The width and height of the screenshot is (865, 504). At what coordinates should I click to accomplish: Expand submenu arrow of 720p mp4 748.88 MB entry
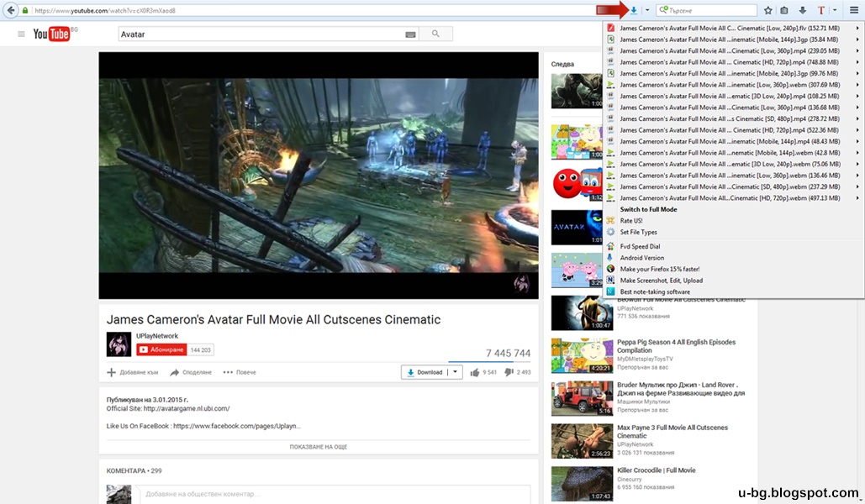(857, 62)
